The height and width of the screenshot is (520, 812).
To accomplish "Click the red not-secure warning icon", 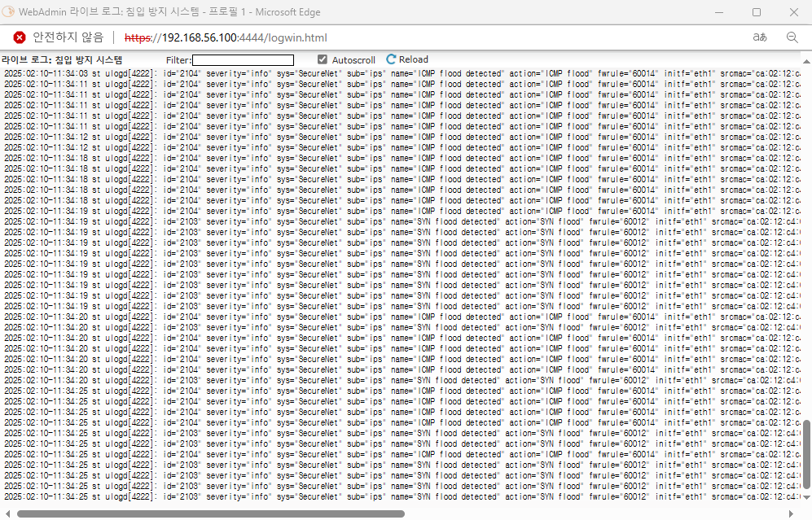I will 20,37.
